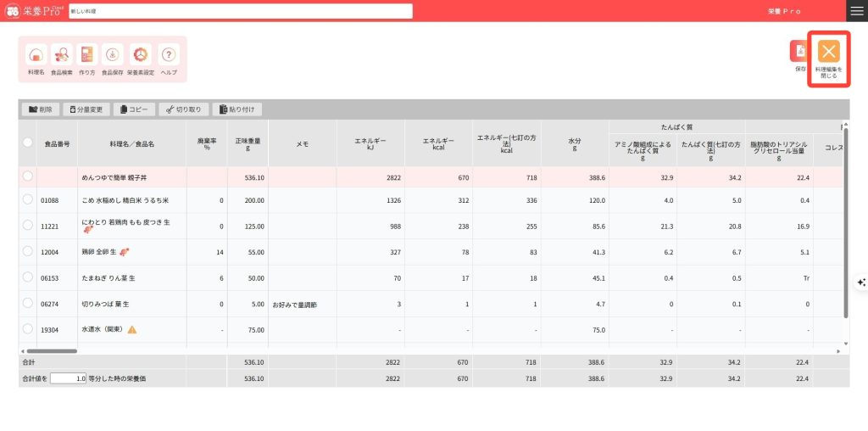Open the 栄養素設定 nutrient settings tool
Image resolution: width=868 pixels, height=431 pixels.
pos(141,55)
